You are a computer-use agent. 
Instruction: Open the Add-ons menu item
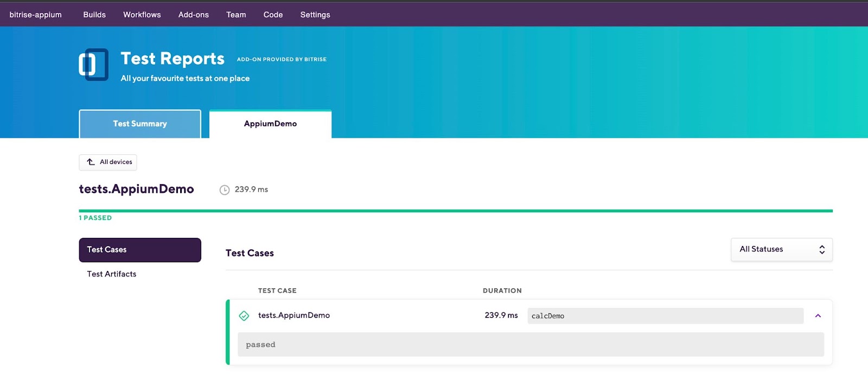(194, 15)
